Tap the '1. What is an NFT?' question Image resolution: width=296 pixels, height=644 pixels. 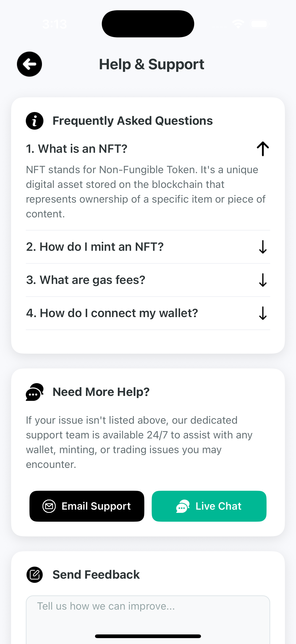pos(77,149)
